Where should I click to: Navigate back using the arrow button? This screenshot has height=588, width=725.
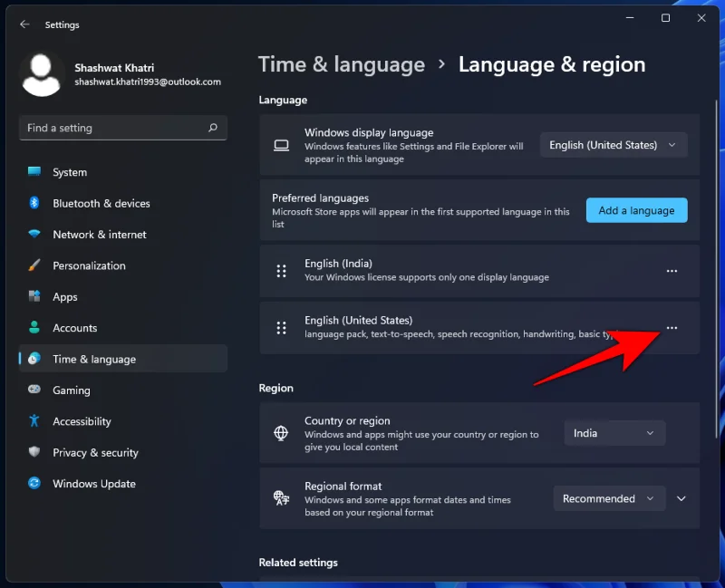point(24,24)
